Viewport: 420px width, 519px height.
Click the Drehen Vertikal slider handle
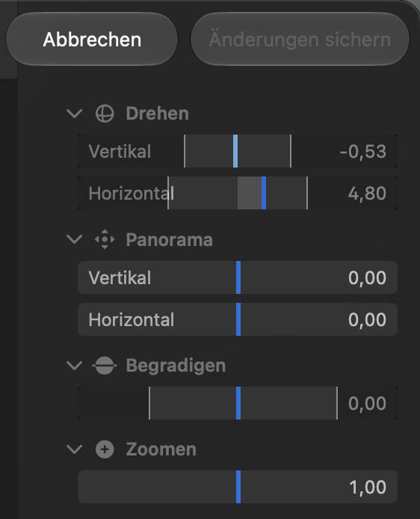(x=235, y=151)
